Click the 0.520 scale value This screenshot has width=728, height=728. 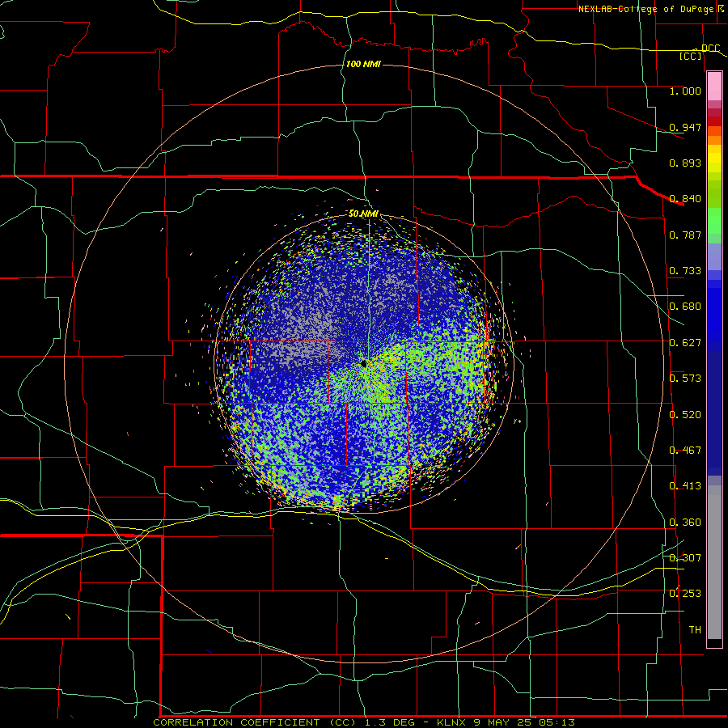click(x=685, y=415)
